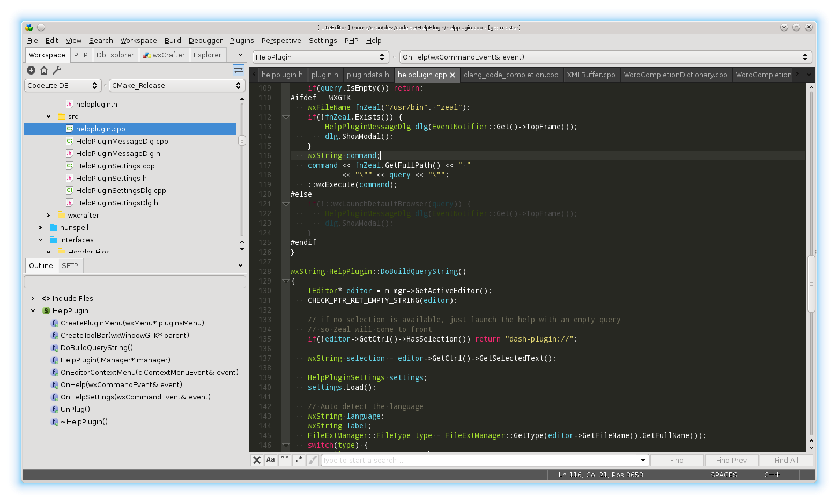Open the Perspective menu

[281, 40]
